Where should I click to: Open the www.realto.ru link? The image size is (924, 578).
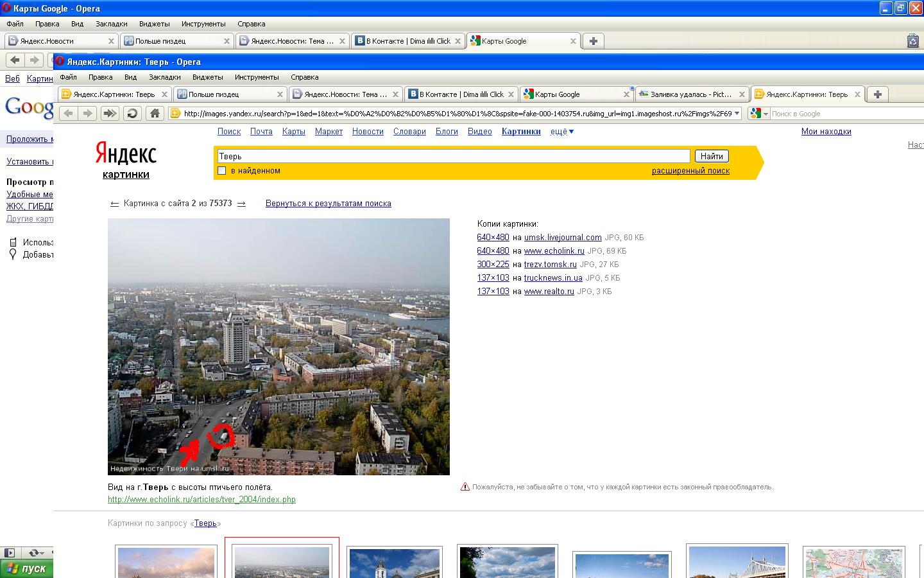(549, 292)
